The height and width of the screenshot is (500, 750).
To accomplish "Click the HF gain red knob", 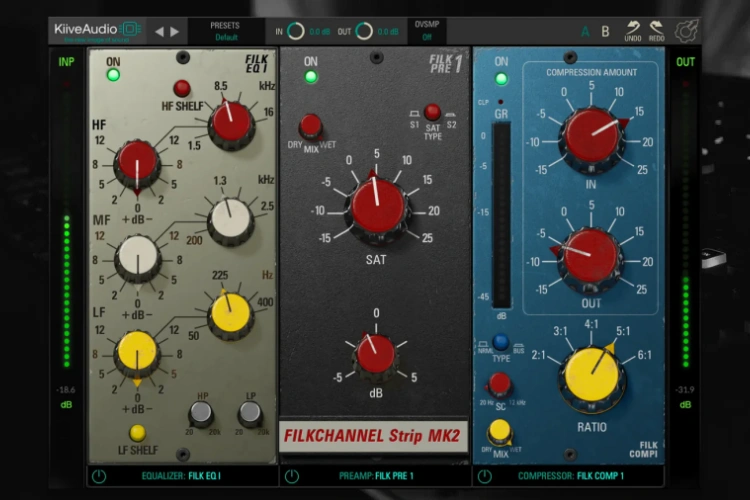I will pyautogui.click(x=137, y=164).
